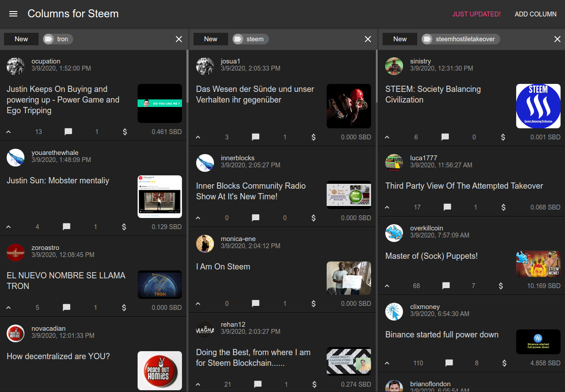
Task: Click the 'JUST UPDATED!' link
Action: 476,14
